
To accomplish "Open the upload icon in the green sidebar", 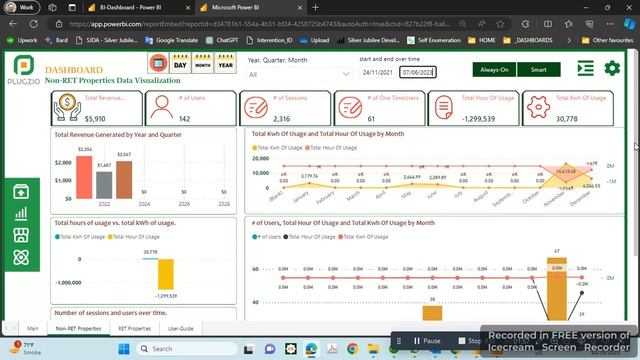I will 21,191.
